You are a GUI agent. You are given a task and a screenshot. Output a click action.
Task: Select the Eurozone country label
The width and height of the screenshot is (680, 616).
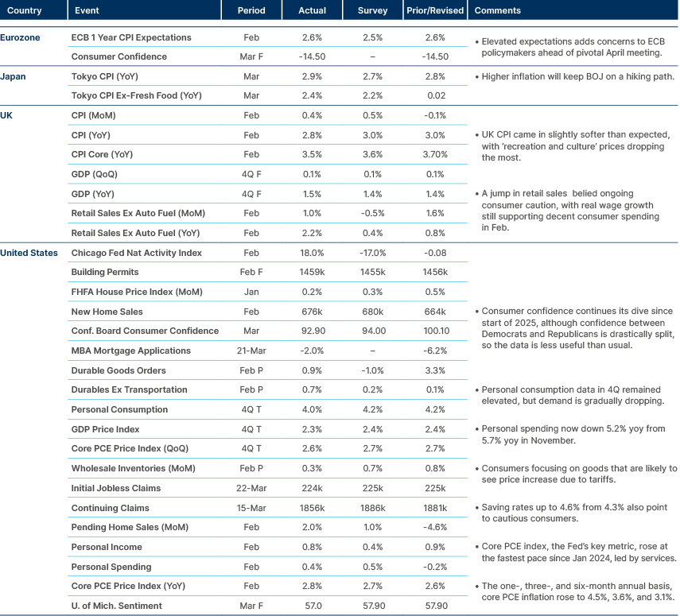pos(21,37)
